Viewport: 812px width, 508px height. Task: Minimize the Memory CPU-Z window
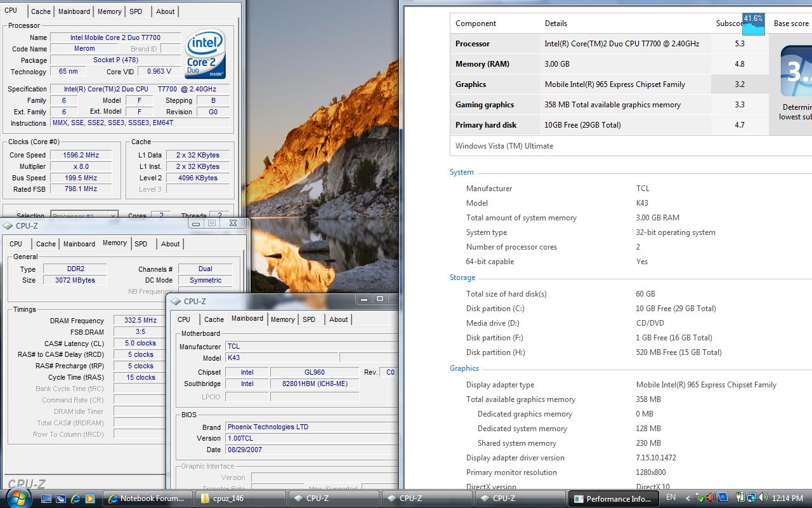[x=196, y=224]
